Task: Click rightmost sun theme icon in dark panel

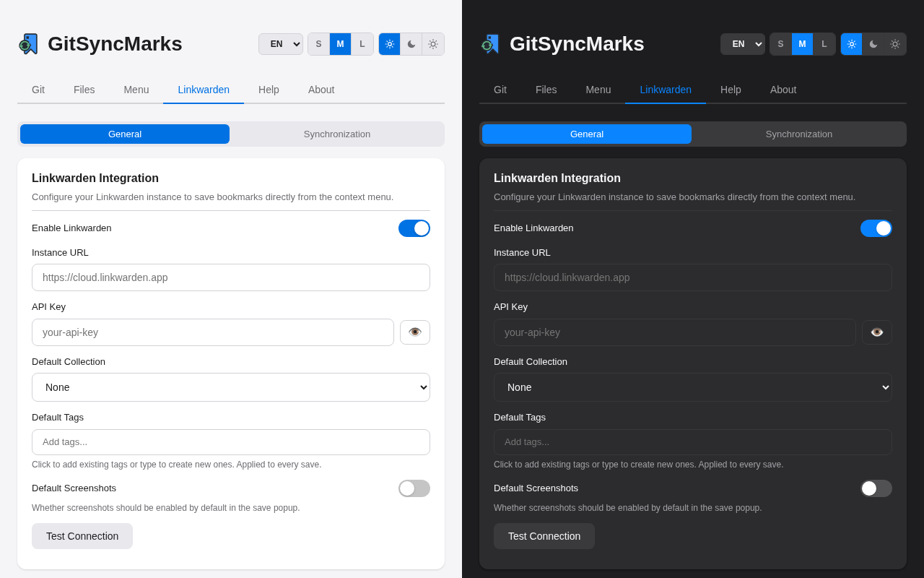Action: [x=895, y=44]
